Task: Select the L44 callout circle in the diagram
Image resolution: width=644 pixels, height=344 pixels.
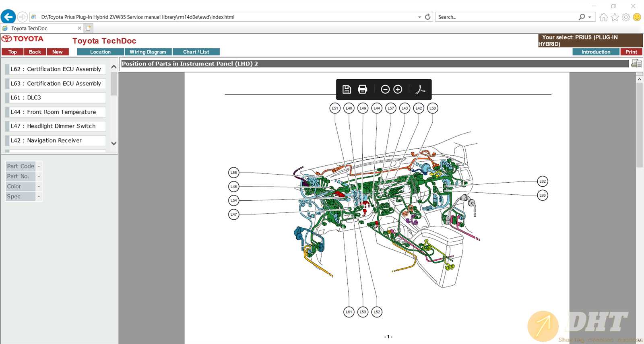Action: (x=377, y=108)
